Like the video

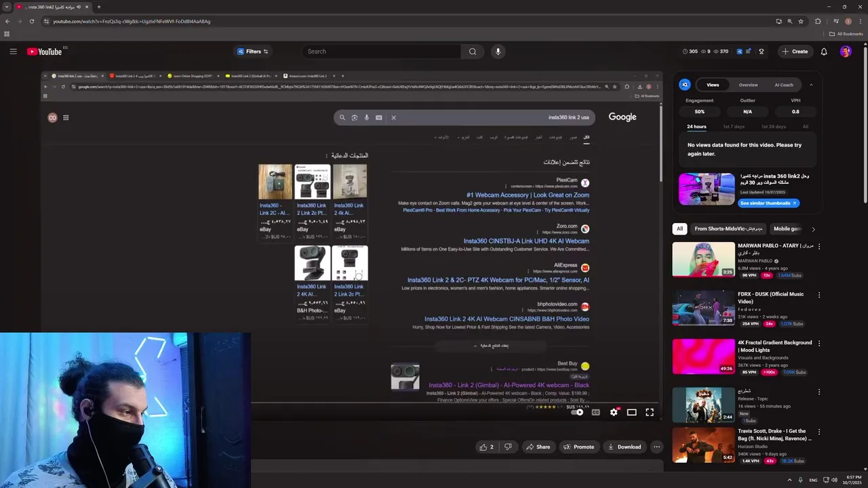(x=486, y=447)
